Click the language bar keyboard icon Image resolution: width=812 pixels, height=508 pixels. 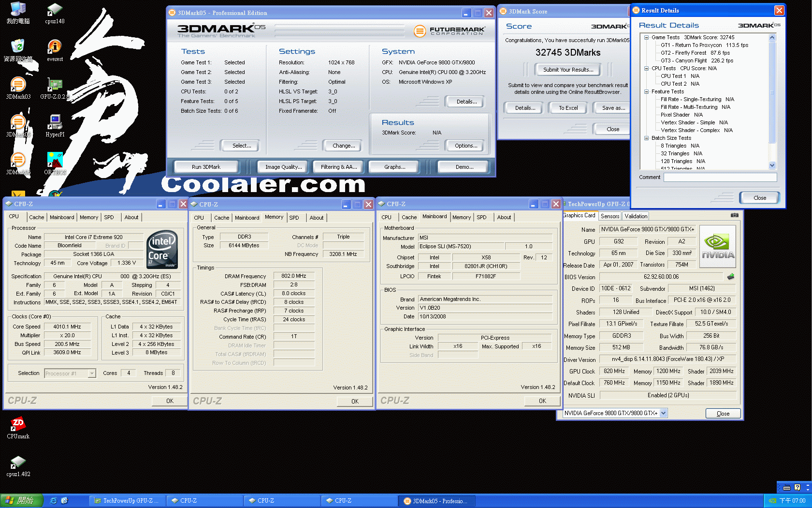pos(786,487)
